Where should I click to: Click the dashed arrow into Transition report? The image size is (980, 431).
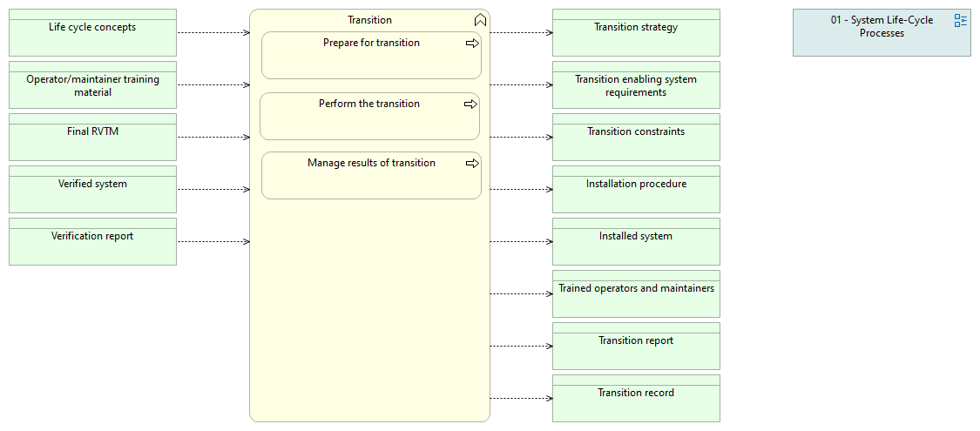tap(521, 346)
